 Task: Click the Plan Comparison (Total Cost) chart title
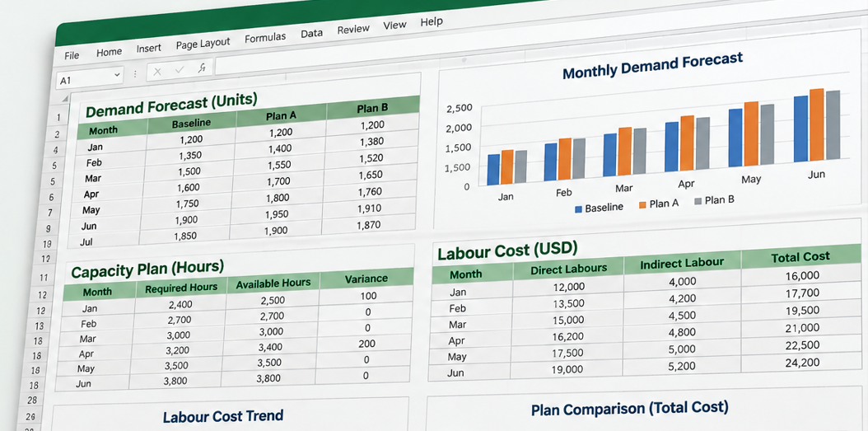pyautogui.click(x=630, y=409)
